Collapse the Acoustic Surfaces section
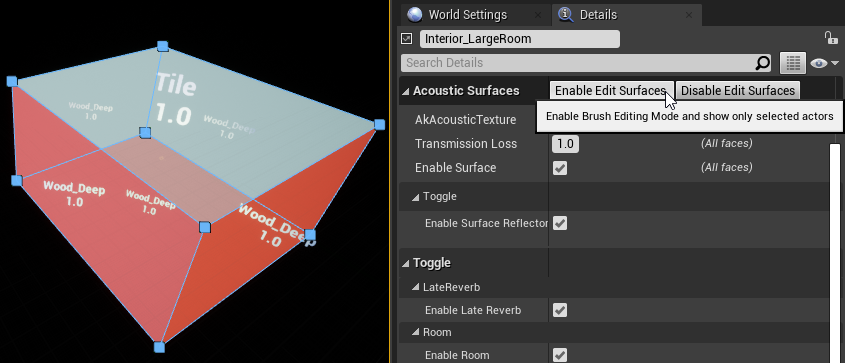Viewport: 845px width, 363px height. (405, 91)
